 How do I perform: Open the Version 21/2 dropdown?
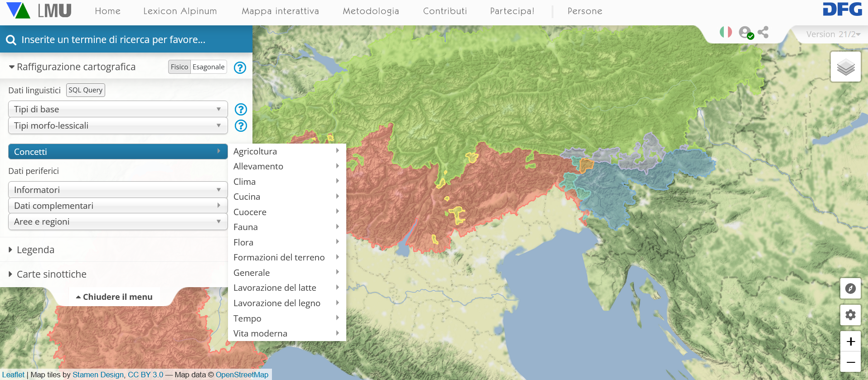833,34
